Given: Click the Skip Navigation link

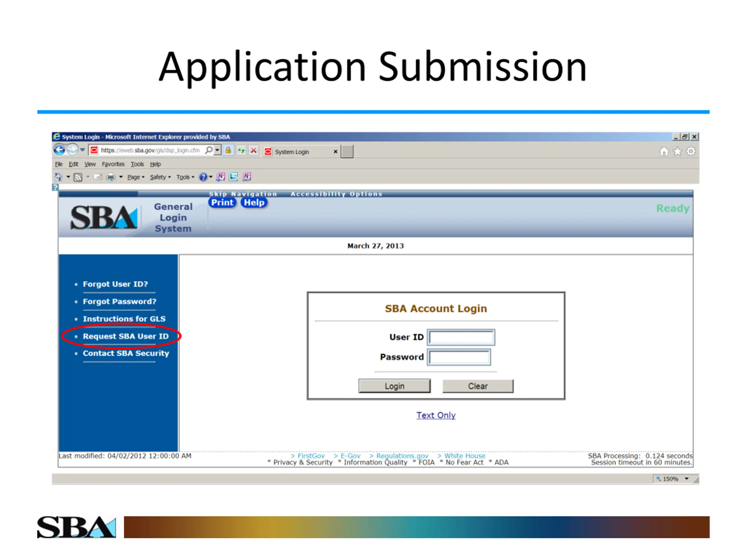Looking at the screenshot, I should [243, 194].
